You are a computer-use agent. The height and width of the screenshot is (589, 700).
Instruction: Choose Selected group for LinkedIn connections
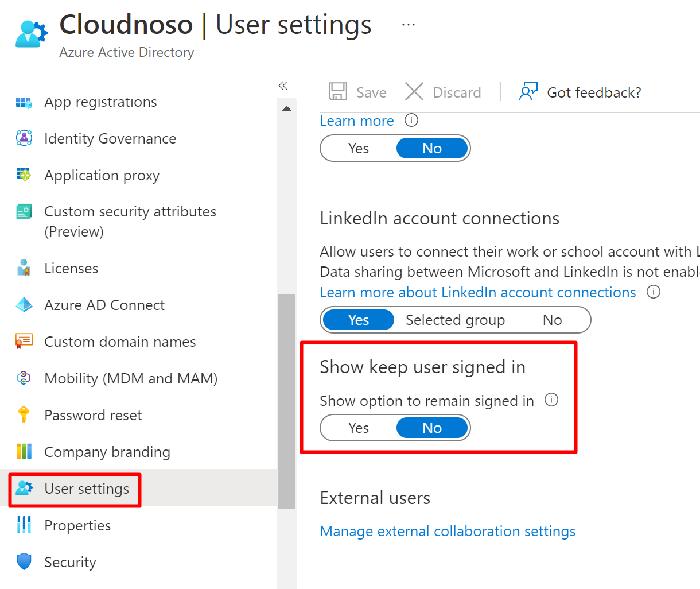[x=455, y=320]
